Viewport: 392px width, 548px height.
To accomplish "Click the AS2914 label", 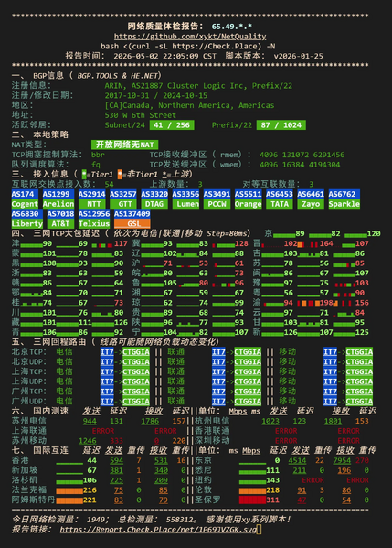I will point(91,194).
